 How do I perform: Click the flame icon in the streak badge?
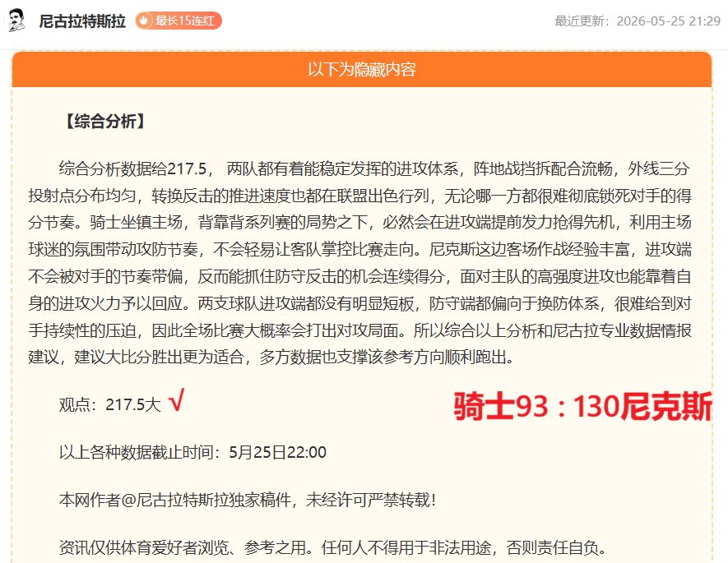[x=144, y=21]
